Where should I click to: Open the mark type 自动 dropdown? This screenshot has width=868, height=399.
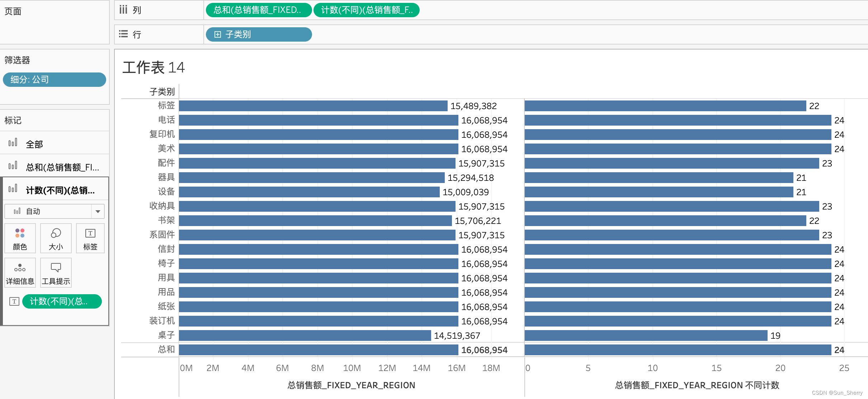coord(55,211)
